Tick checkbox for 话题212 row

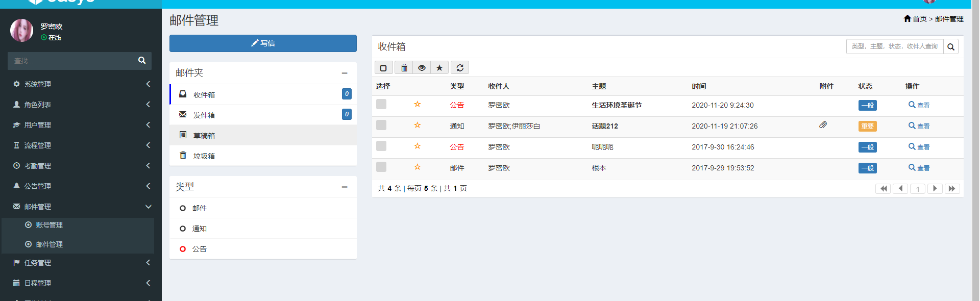click(x=381, y=125)
